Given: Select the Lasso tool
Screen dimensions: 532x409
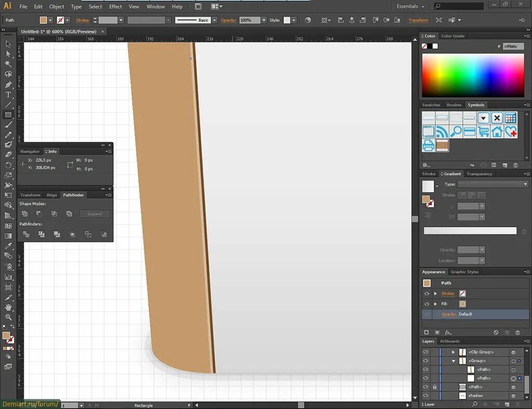Looking at the screenshot, I should point(8,74).
